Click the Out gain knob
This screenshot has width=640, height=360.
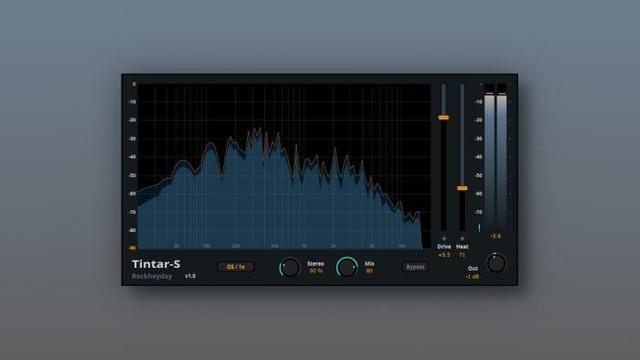[x=496, y=264]
